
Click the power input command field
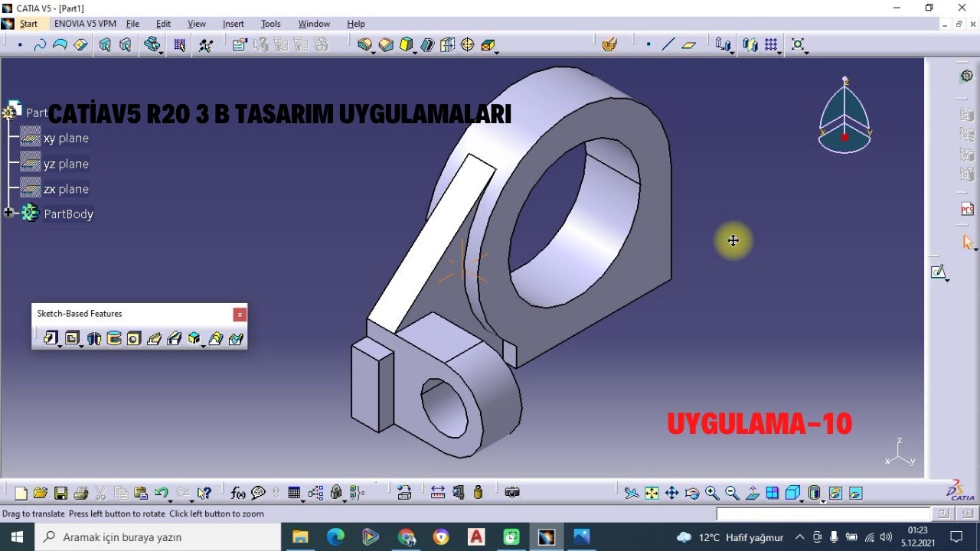tap(824, 514)
